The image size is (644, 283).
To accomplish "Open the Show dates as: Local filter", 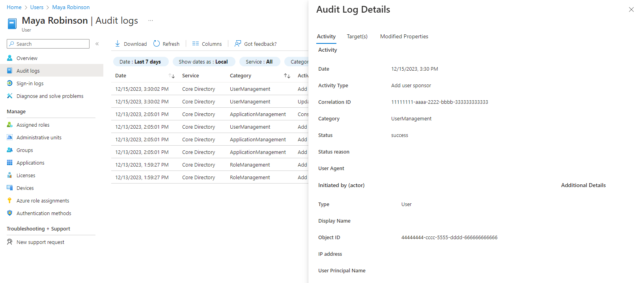I will tap(204, 62).
